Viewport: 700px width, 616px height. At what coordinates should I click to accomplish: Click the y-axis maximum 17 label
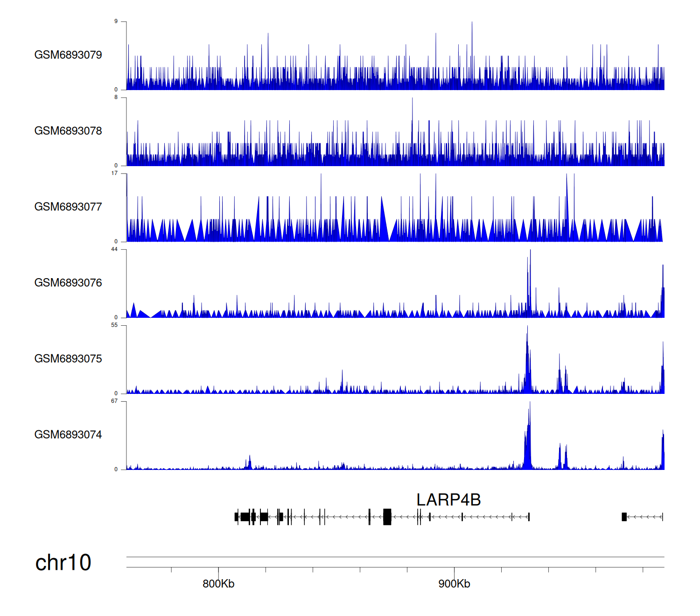click(114, 173)
